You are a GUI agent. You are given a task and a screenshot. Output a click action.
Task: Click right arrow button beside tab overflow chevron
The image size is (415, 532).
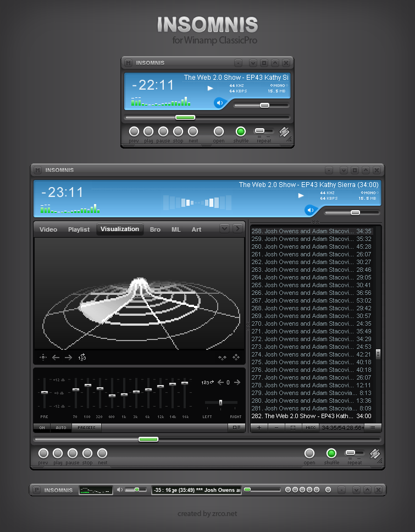pyautogui.click(x=237, y=229)
